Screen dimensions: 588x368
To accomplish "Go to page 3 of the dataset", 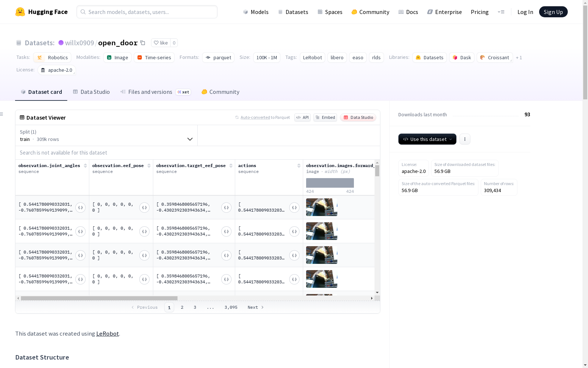I will click(x=195, y=307).
